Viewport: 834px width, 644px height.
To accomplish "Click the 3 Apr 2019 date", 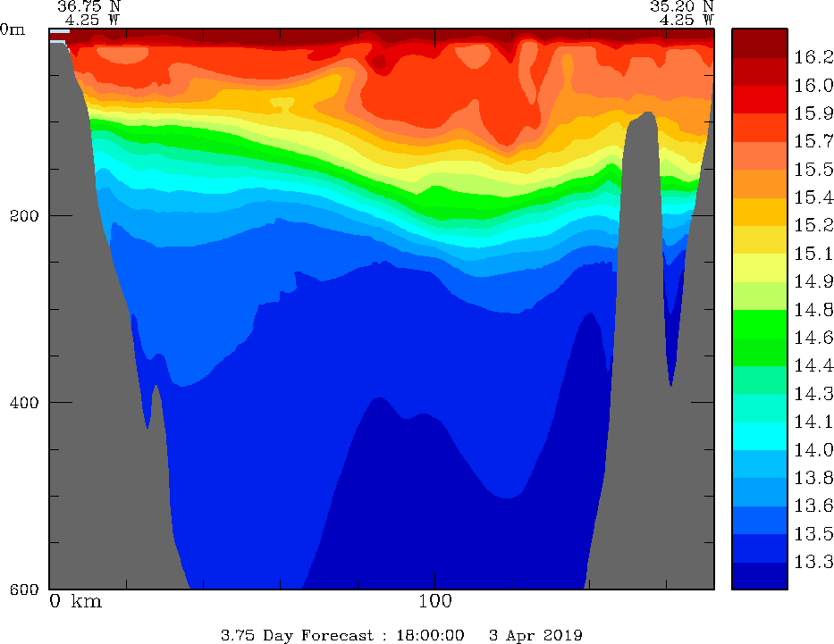I will click(535, 635).
